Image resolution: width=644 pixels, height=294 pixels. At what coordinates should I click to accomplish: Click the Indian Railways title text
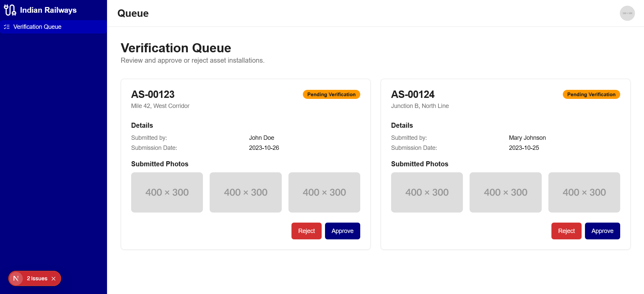point(48,10)
